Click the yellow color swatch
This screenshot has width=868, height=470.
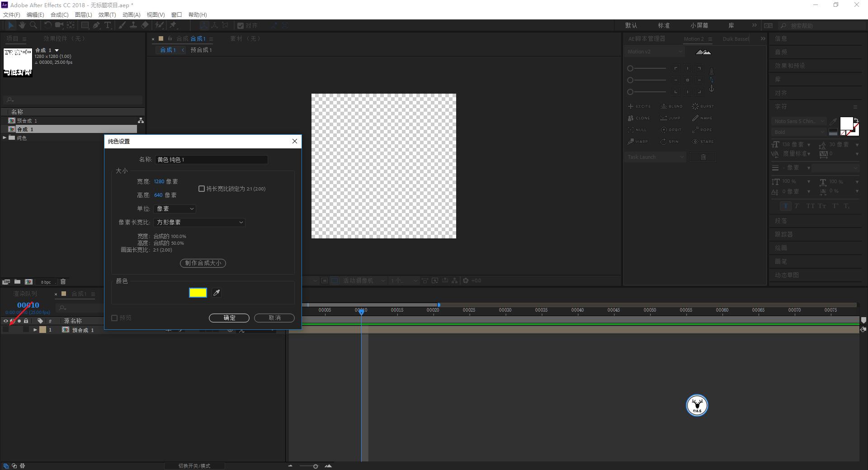click(198, 293)
